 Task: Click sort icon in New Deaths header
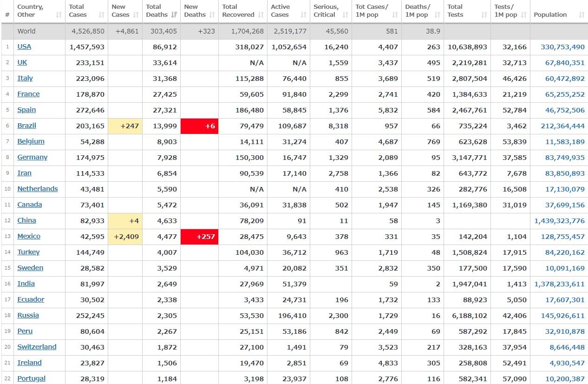[x=212, y=15]
